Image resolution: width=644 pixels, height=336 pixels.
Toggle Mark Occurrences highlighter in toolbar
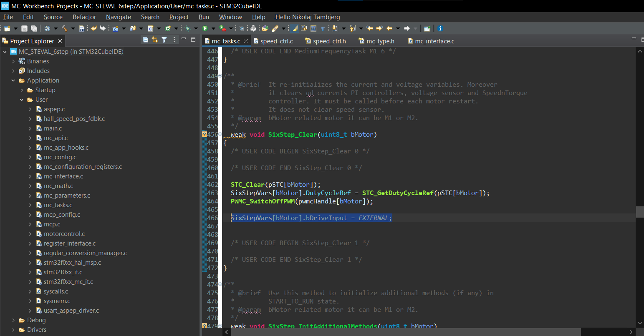pos(294,28)
